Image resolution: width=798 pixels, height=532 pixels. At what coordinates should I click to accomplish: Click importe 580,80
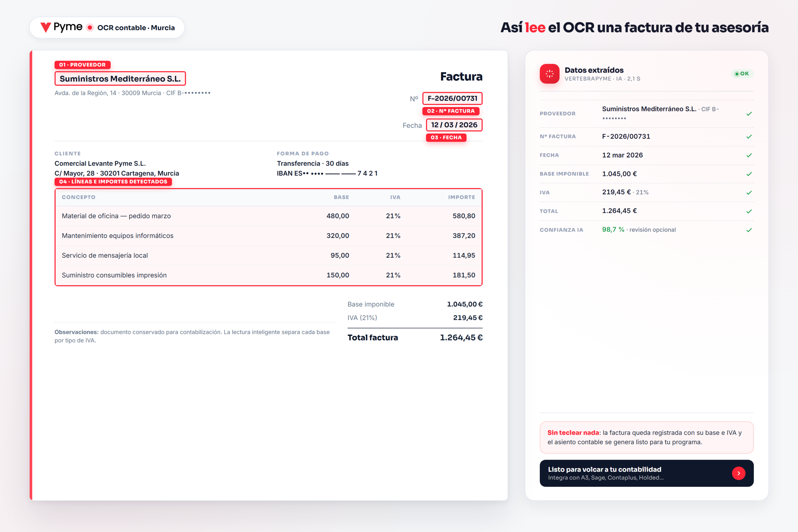(464, 216)
